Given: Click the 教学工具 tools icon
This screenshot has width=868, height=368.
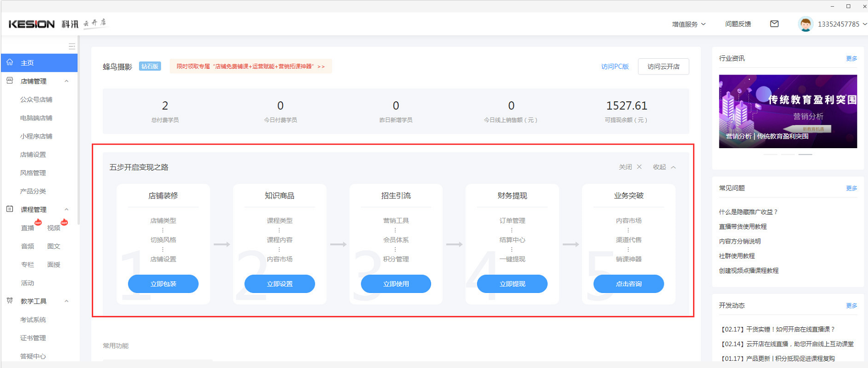Looking at the screenshot, I should click(x=10, y=301).
